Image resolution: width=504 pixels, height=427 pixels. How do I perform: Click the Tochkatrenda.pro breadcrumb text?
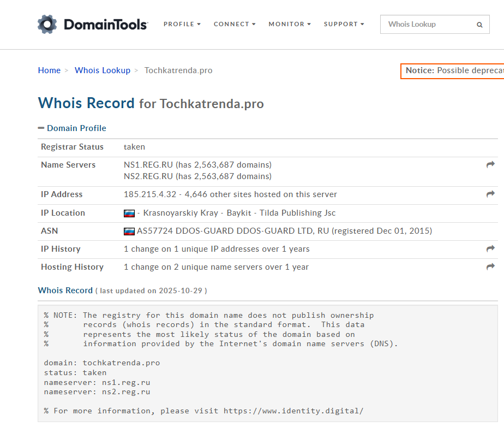pos(178,70)
